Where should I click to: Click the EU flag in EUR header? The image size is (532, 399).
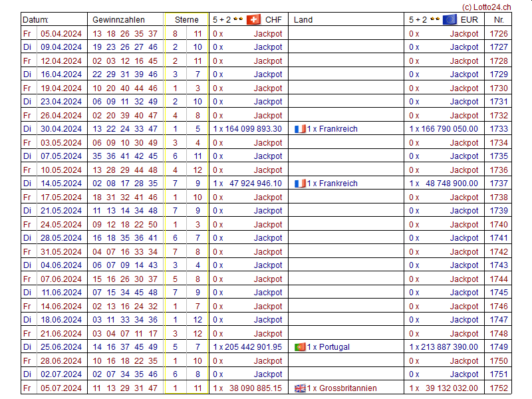point(450,19)
